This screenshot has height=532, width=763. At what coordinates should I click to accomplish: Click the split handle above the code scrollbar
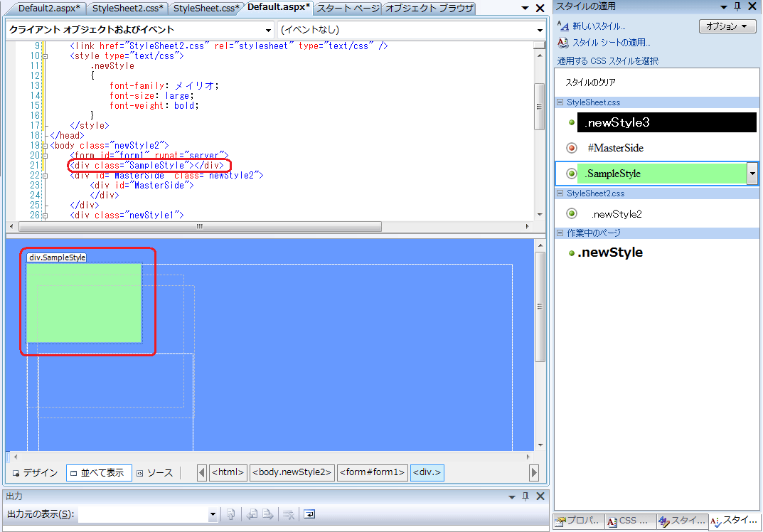(x=539, y=45)
